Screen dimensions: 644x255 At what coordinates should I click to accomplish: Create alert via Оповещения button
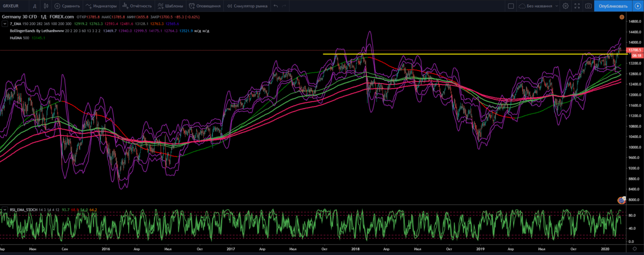coord(205,6)
